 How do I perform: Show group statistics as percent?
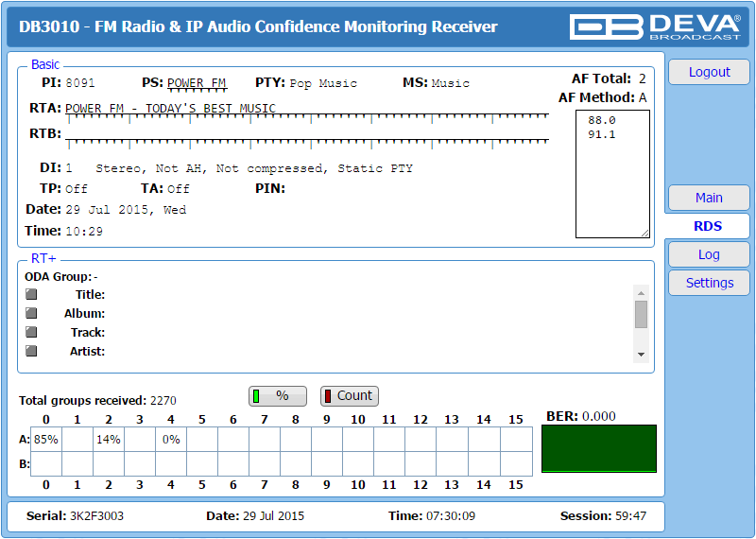(x=278, y=396)
